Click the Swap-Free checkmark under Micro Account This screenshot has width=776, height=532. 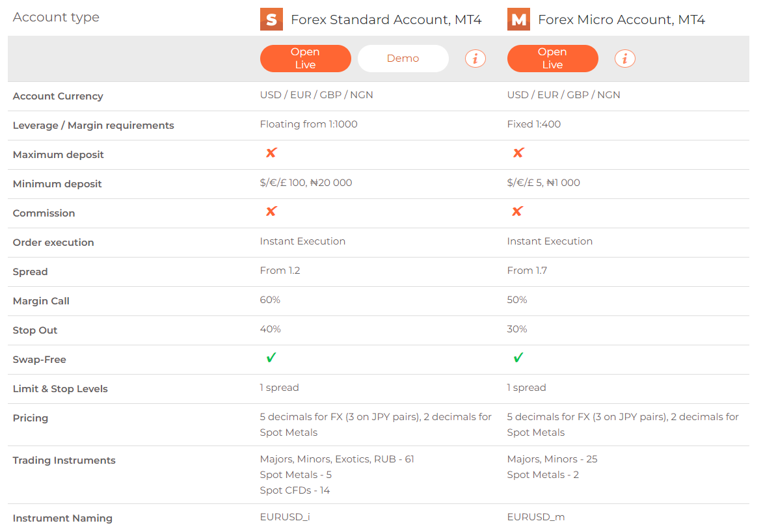click(518, 357)
